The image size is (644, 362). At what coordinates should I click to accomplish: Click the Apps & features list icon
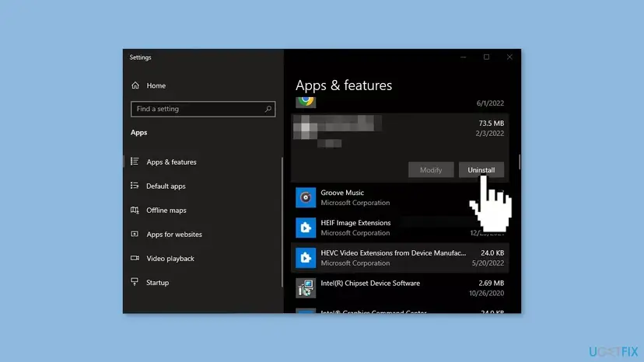click(135, 162)
